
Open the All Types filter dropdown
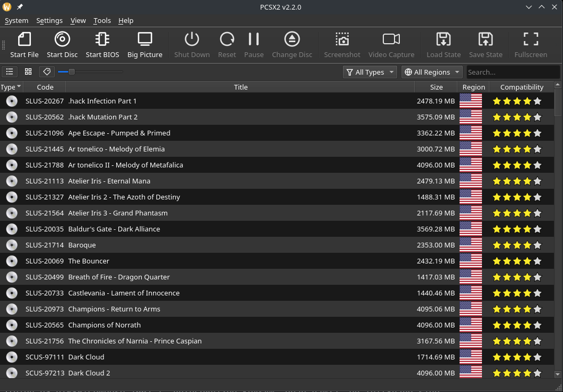370,72
